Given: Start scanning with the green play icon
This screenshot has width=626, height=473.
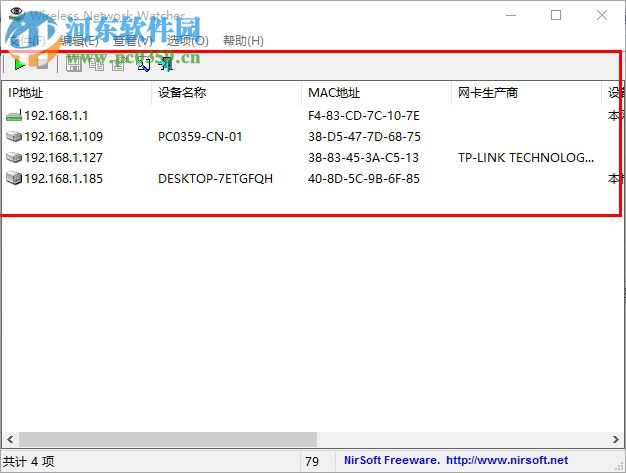Looking at the screenshot, I should tap(19, 64).
